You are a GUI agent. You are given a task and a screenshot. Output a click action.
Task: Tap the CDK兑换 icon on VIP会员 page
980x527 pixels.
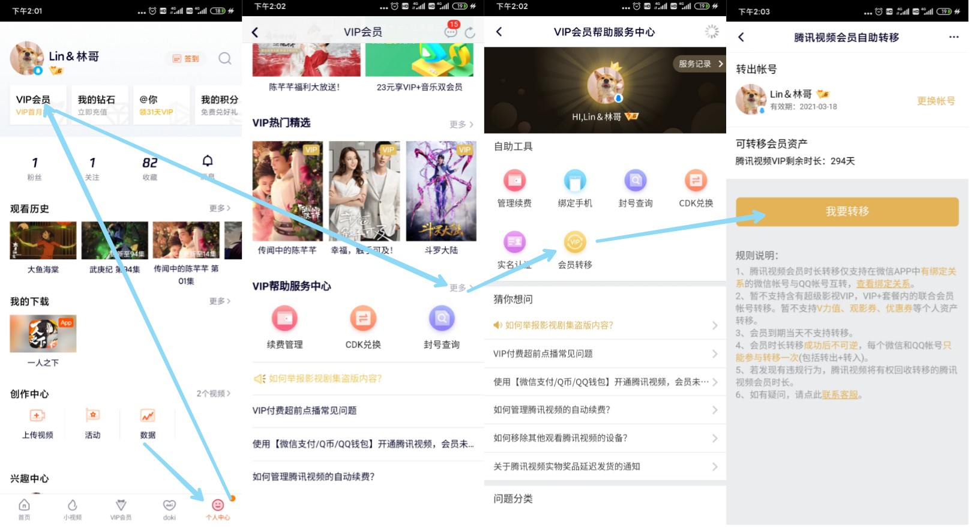coord(363,319)
